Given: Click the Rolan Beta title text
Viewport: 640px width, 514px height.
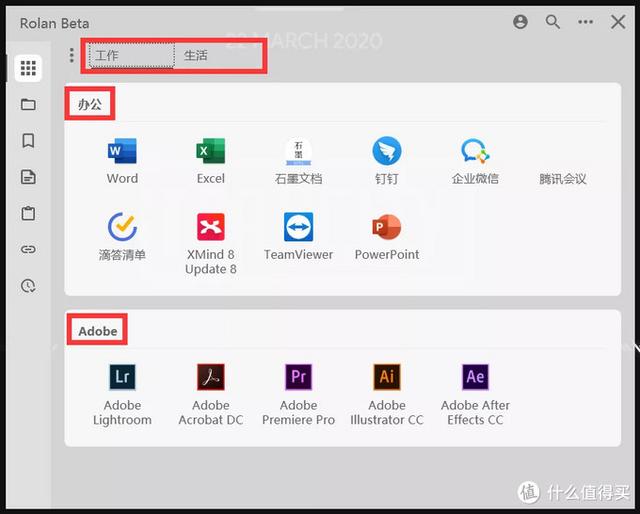Looking at the screenshot, I should pos(54,23).
